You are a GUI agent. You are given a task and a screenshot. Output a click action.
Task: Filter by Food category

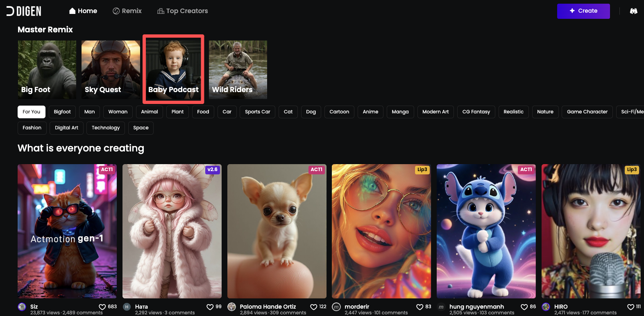coord(203,112)
